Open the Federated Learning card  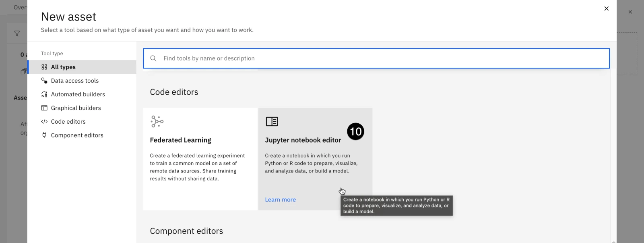200,159
